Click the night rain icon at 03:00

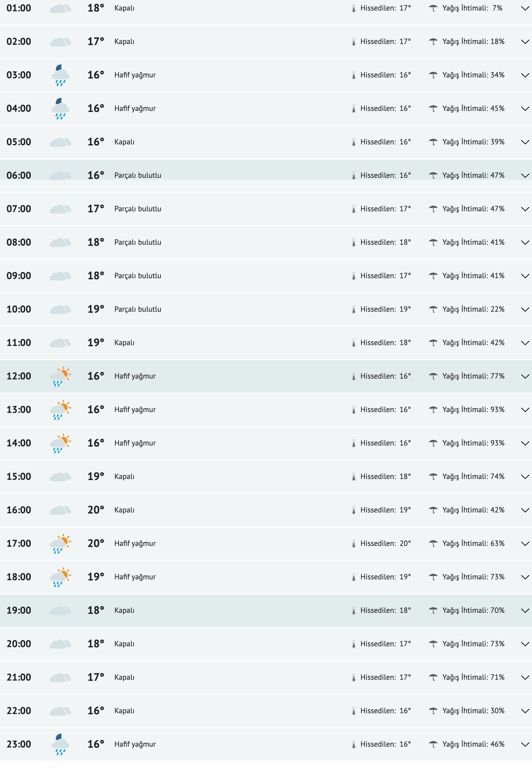(x=60, y=75)
